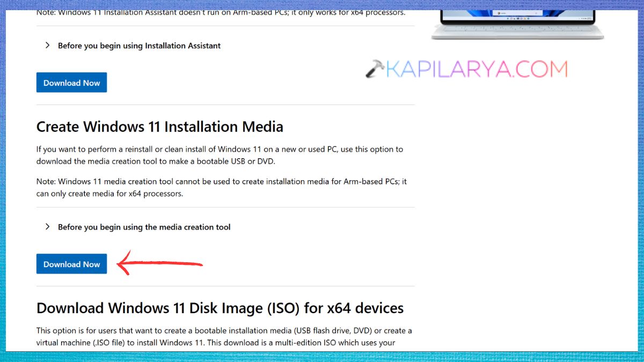Click the note about Arm-based PCs for Installation Assistant

point(221,12)
